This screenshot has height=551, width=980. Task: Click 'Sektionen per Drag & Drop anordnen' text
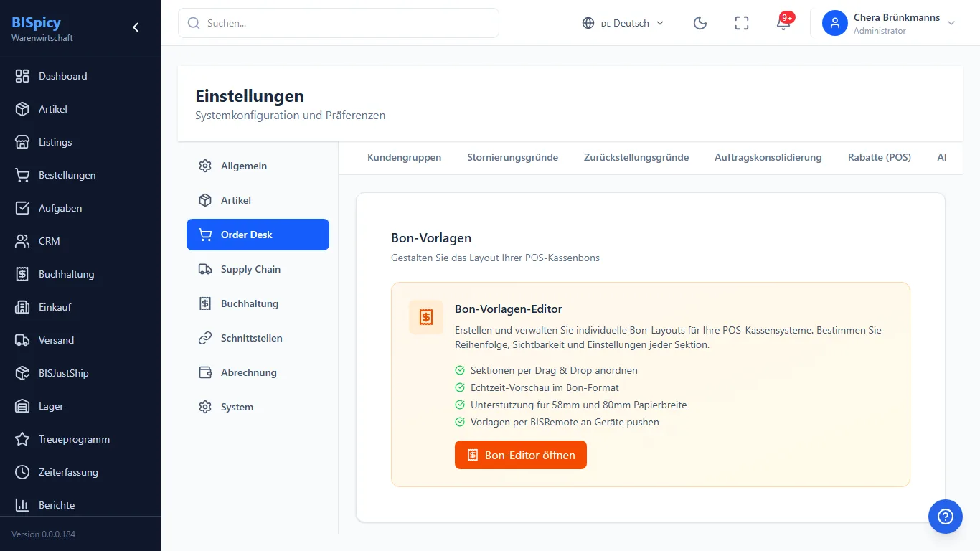coord(554,370)
